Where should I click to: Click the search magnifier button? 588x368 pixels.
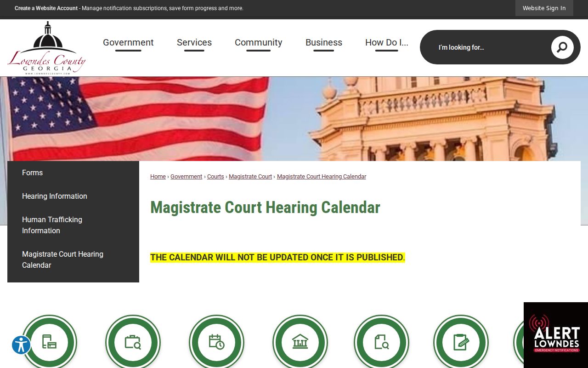(x=562, y=47)
